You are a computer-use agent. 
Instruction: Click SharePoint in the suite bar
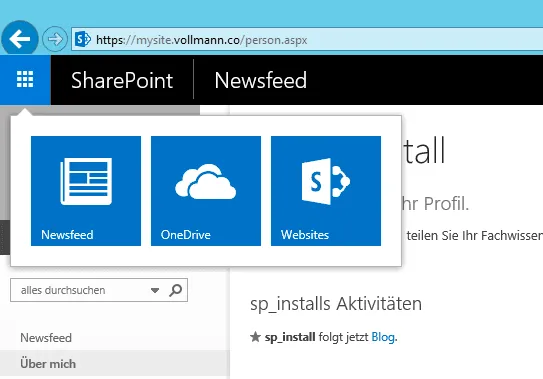122,80
